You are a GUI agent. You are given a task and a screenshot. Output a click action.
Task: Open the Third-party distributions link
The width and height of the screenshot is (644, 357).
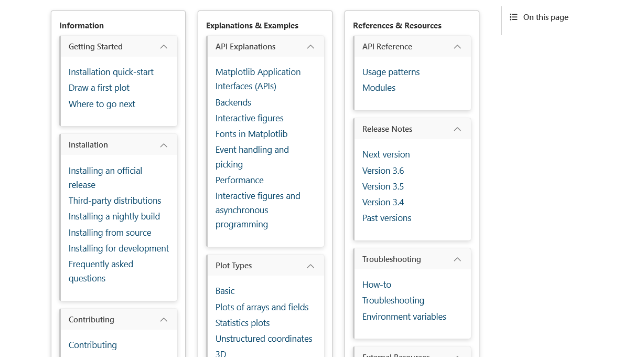(x=115, y=201)
